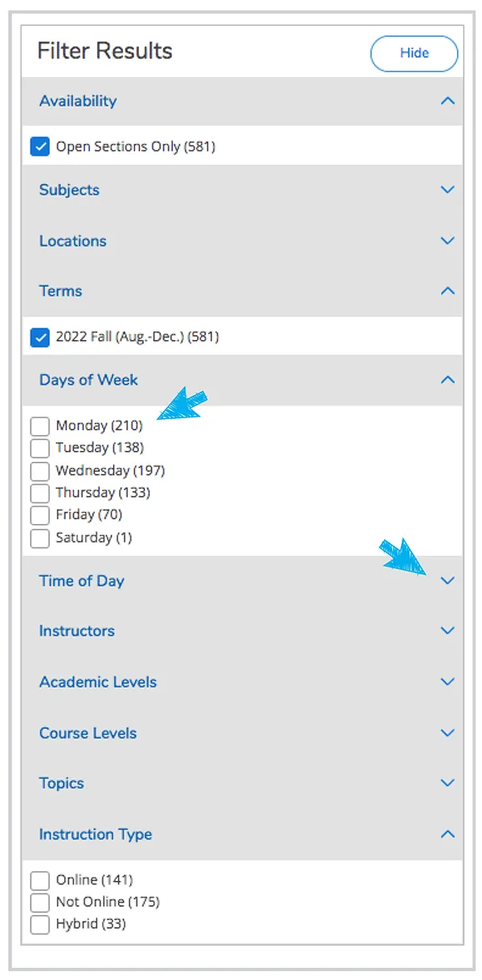Collapse the Instruction Type section

pyautogui.click(x=447, y=834)
